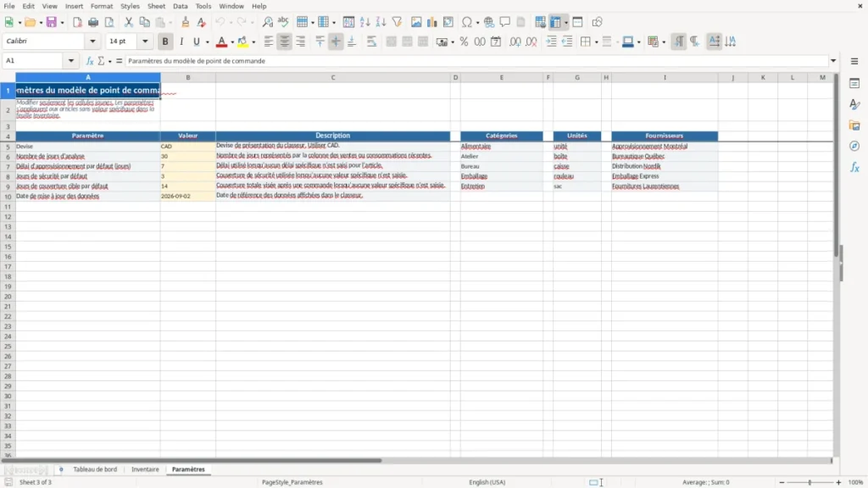Image resolution: width=868 pixels, height=488 pixels.
Task: Format cell as percent
Action: coord(464,42)
